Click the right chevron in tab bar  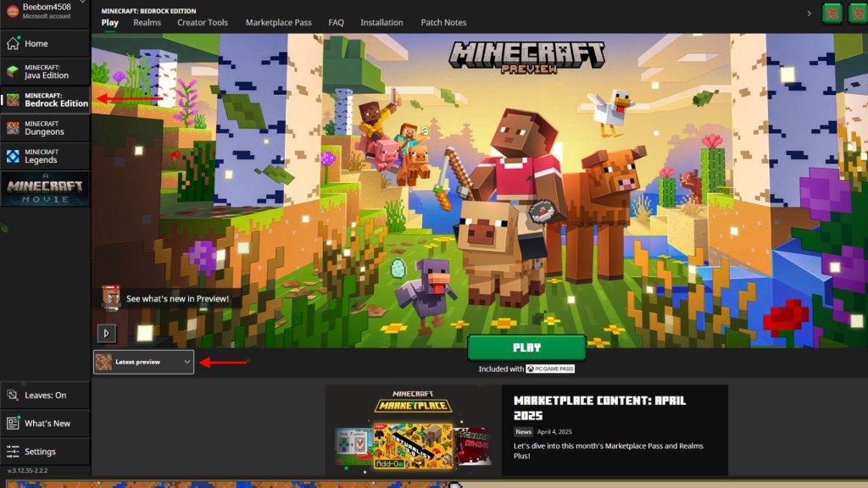tap(809, 14)
